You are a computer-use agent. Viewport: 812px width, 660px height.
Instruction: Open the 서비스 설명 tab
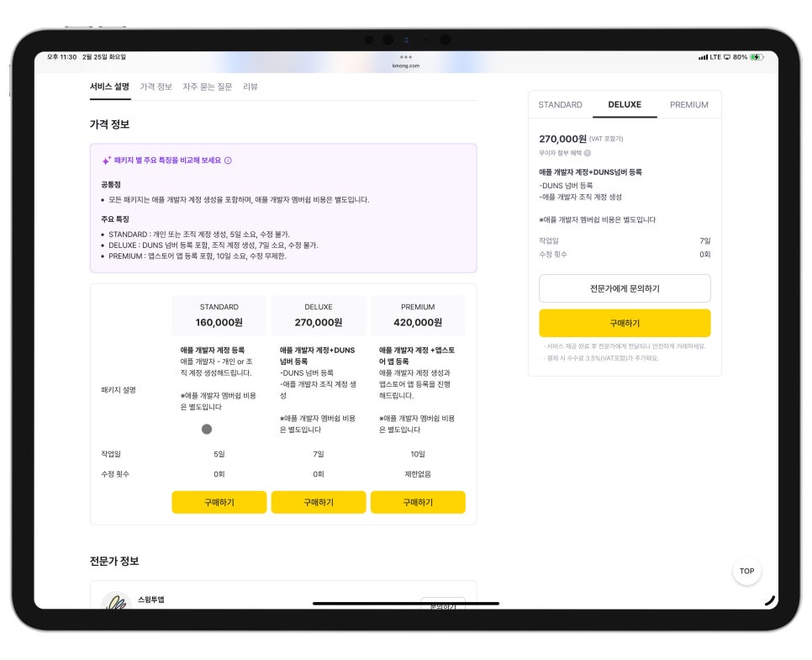click(109, 87)
